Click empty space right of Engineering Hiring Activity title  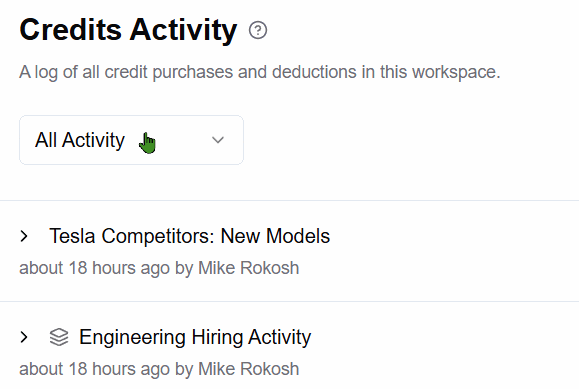(x=443, y=337)
